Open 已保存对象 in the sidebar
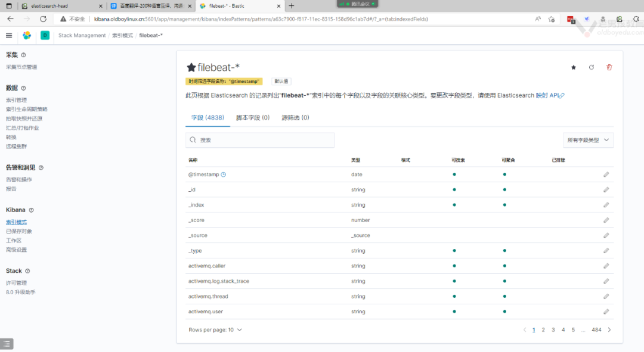644x352 pixels. point(19,231)
